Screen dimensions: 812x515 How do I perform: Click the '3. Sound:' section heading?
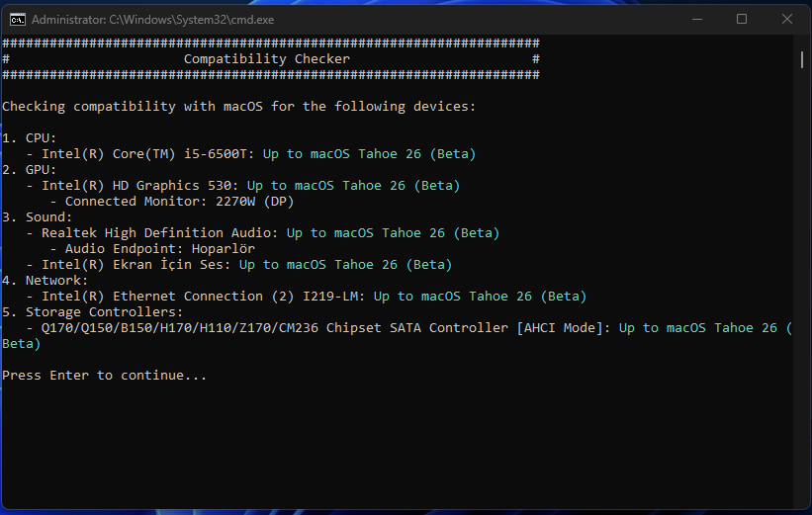coord(38,217)
